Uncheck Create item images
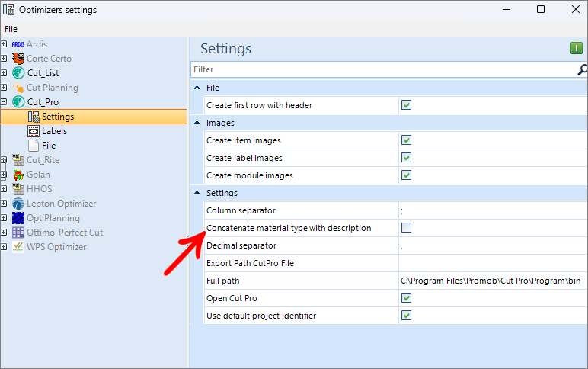588x369 pixels. (x=406, y=140)
